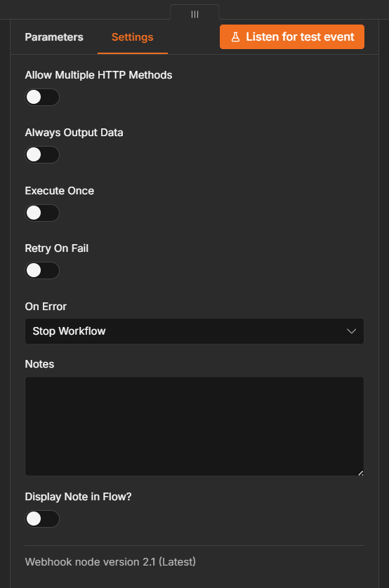The width and height of the screenshot is (389, 588).
Task: Click the Notes textarea resize grip icon
Action: pyautogui.click(x=360, y=473)
